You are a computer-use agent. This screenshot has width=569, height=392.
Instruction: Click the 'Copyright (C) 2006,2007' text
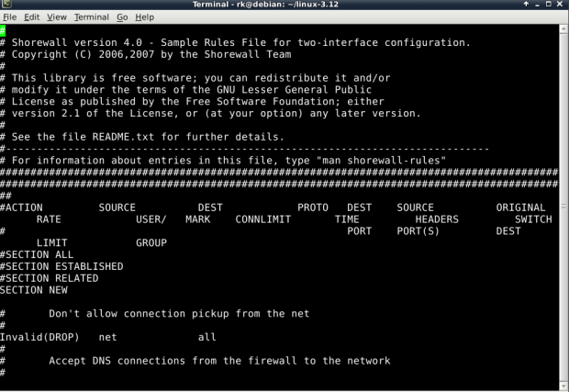(84, 54)
